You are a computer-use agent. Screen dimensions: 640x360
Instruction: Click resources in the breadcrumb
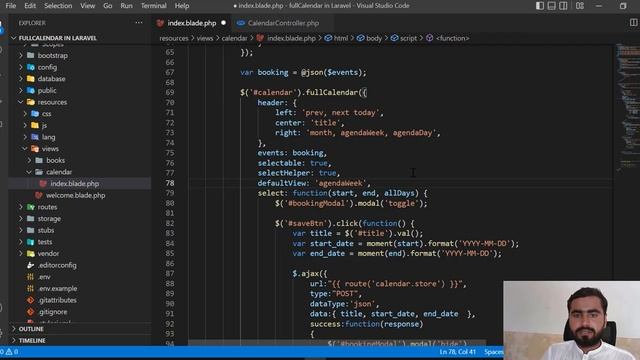[174, 38]
